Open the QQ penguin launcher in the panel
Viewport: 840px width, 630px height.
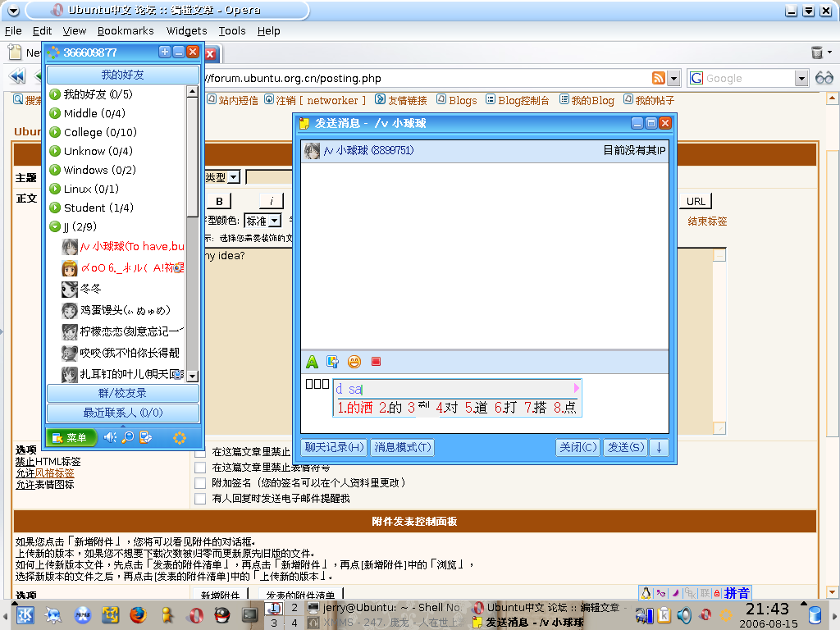point(221,615)
